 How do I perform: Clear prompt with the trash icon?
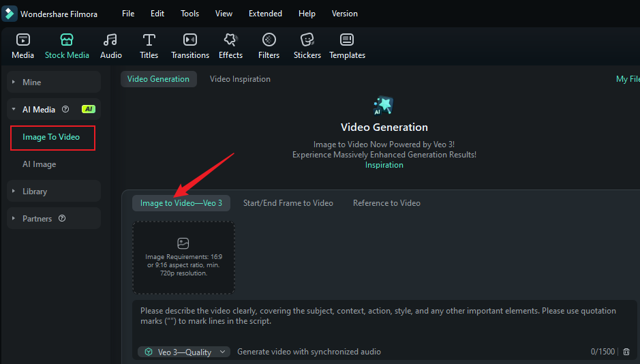point(626,351)
